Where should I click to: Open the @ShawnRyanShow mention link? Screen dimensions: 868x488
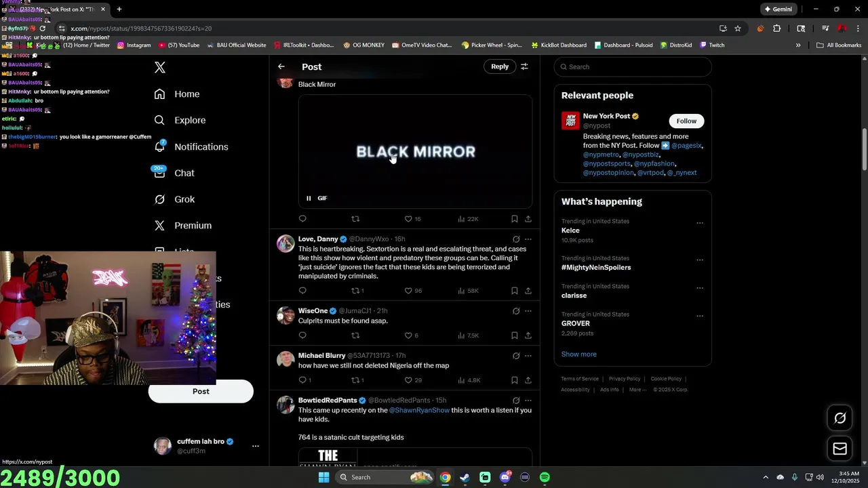(419, 410)
